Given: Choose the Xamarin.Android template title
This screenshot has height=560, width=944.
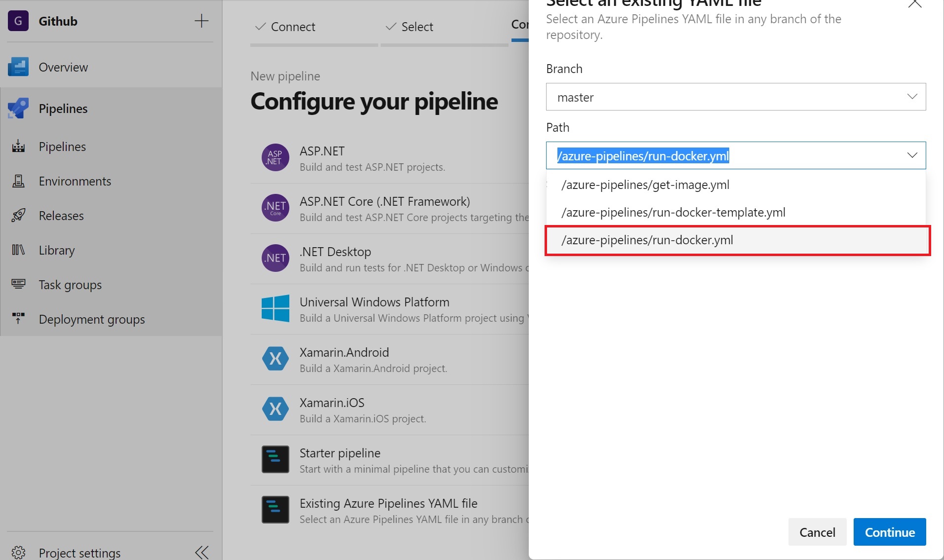Looking at the screenshot, I should click(344, 352).
